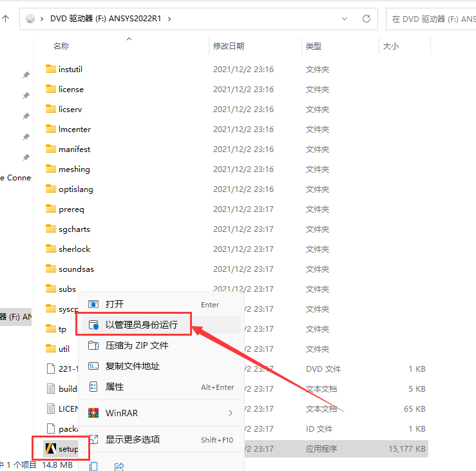The height and width of the screenshot is (471, 476).
Task: Open the WinRAR submenu
Action: point(161,413)
